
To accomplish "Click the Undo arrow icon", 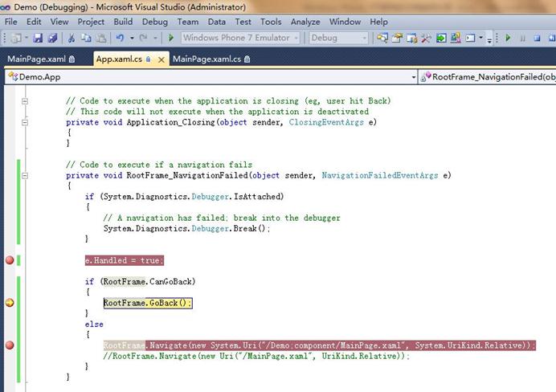I will [x=120, y=38].
